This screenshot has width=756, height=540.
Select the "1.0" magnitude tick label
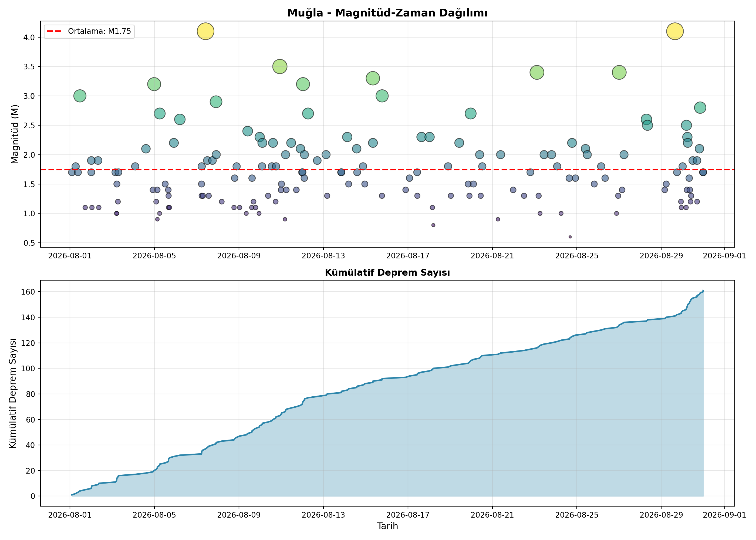pyautogui.click(x=29, y=214)
